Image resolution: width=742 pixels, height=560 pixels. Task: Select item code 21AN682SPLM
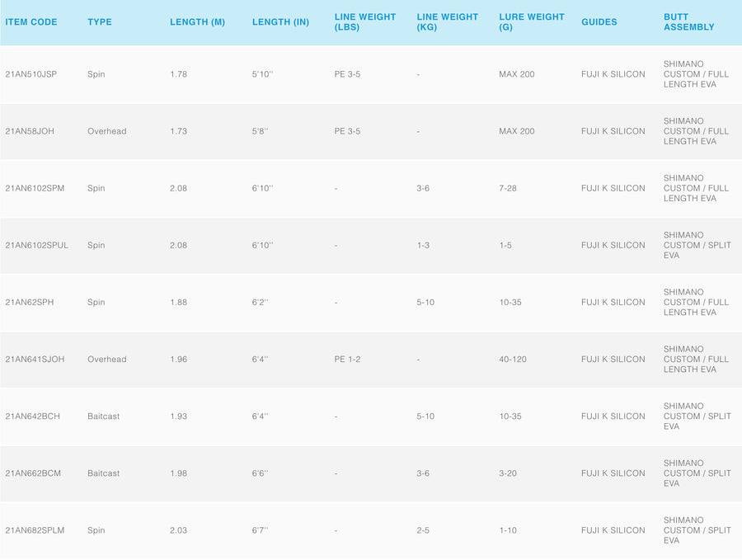click(36, 529)
